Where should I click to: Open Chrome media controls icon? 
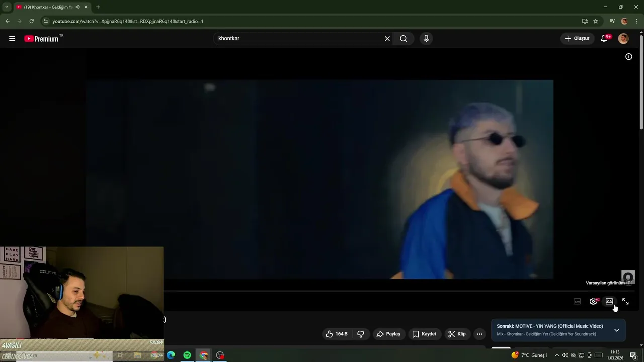pos(612,21)
